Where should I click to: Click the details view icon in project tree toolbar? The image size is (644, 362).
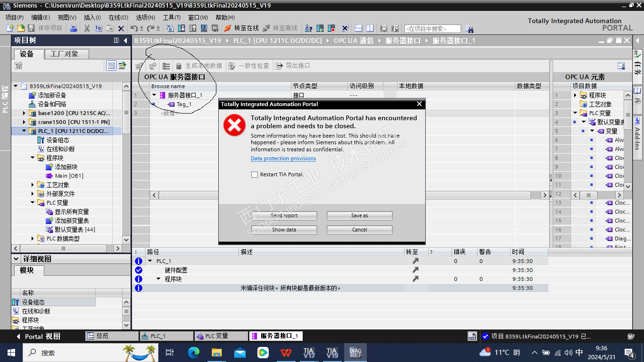click(x=111, y=66)
